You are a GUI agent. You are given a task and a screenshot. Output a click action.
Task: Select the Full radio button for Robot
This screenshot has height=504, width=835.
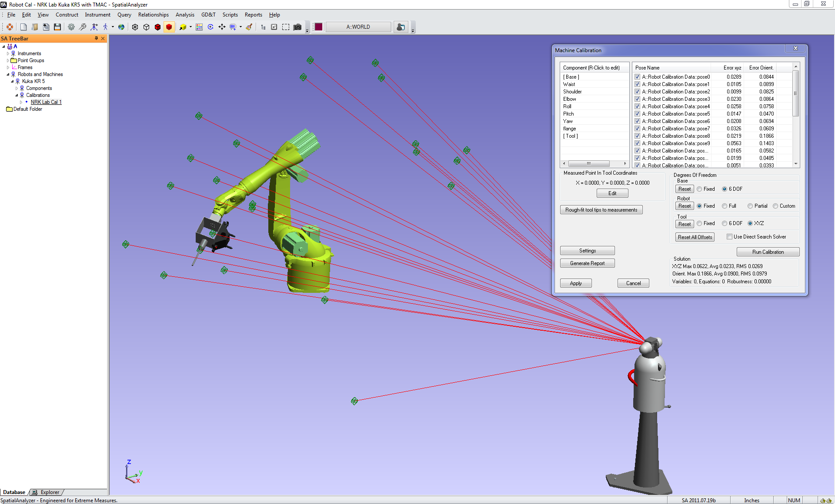725,206
